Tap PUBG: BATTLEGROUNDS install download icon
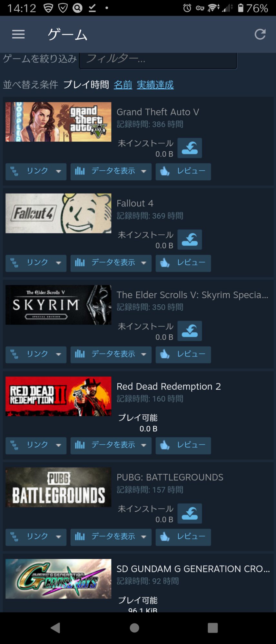Screen dimensions: 276x644 click(190, 514)
